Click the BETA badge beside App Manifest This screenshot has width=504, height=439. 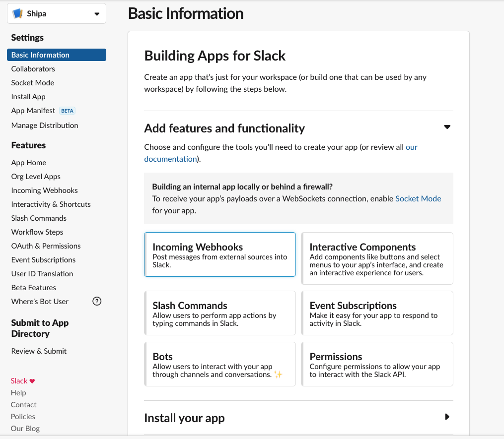67,111
